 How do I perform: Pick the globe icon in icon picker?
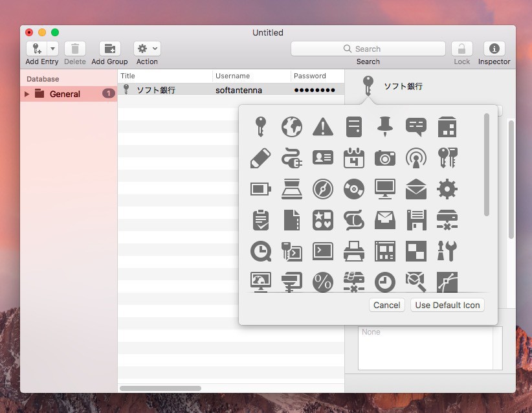291,127
